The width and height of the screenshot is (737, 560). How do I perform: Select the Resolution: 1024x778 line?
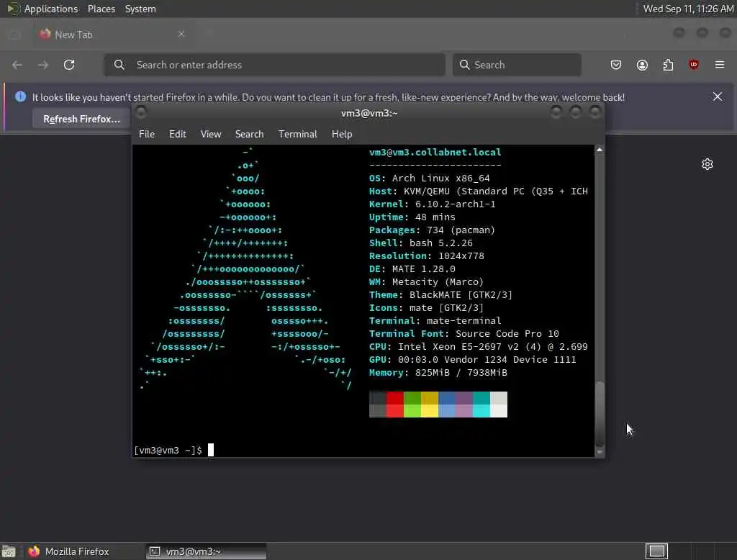(x=427, y=256)
